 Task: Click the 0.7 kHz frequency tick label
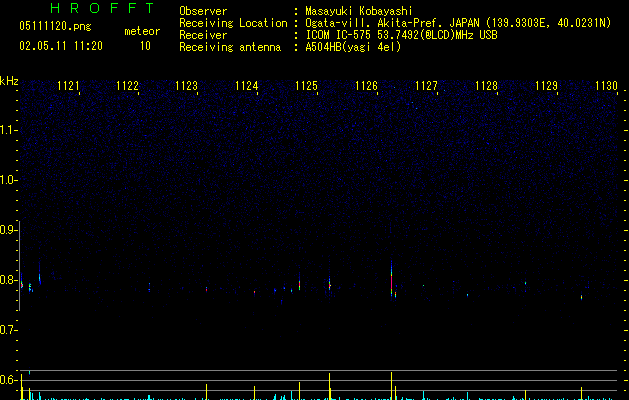8,330
